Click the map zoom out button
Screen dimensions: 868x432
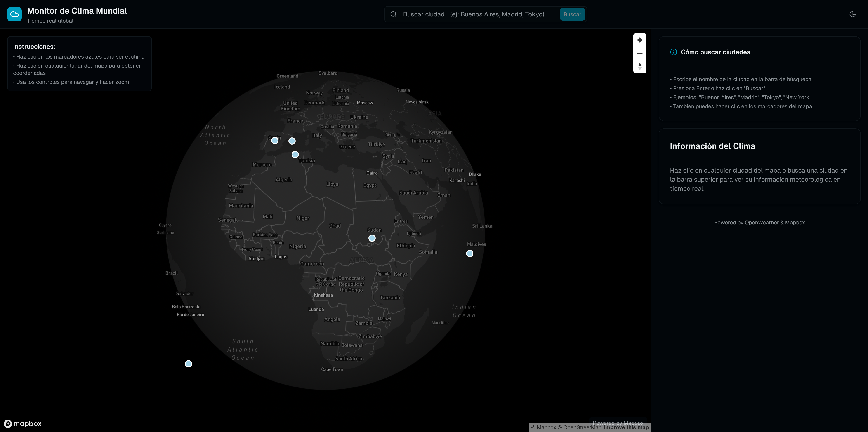(639, 53)
